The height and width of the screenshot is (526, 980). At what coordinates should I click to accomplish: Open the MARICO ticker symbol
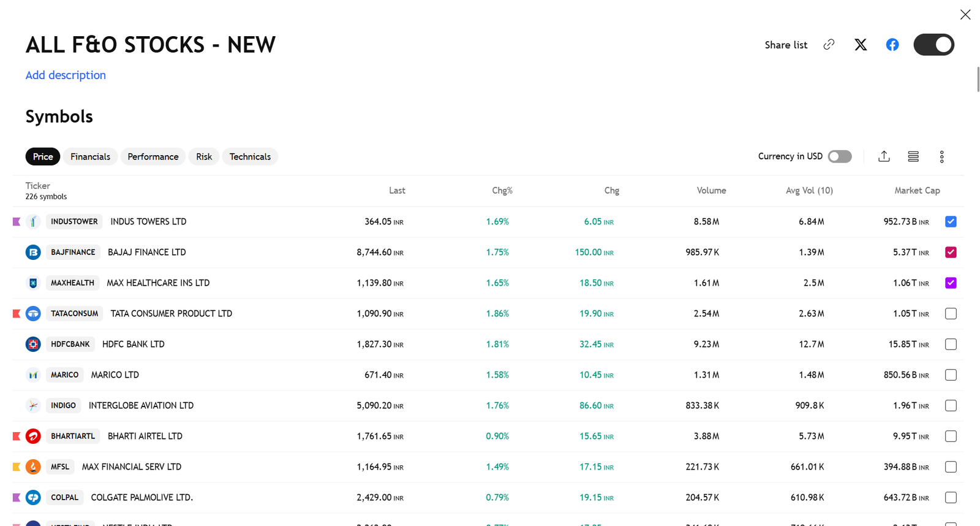point(64,375)
